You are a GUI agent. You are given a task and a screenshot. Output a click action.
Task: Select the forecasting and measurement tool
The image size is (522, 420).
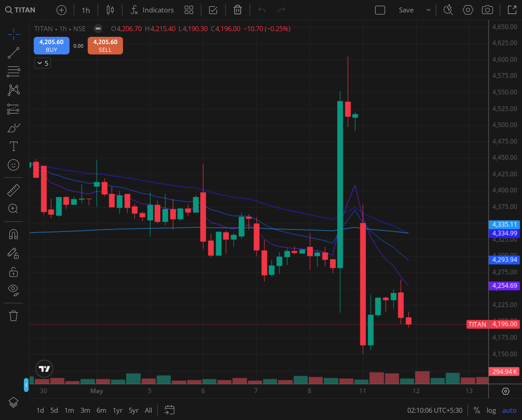click(13, 109)
